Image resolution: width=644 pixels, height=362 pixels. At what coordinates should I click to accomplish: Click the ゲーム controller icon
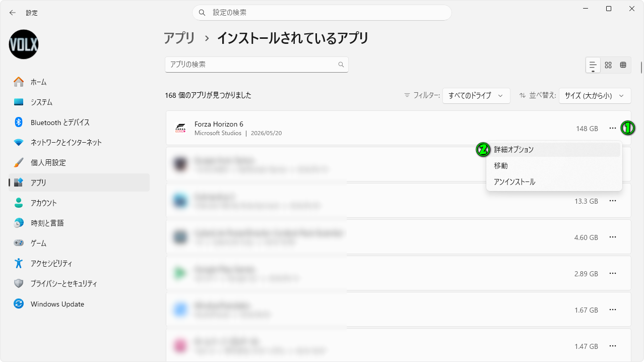pyautogui.click(x=19, y=243)
